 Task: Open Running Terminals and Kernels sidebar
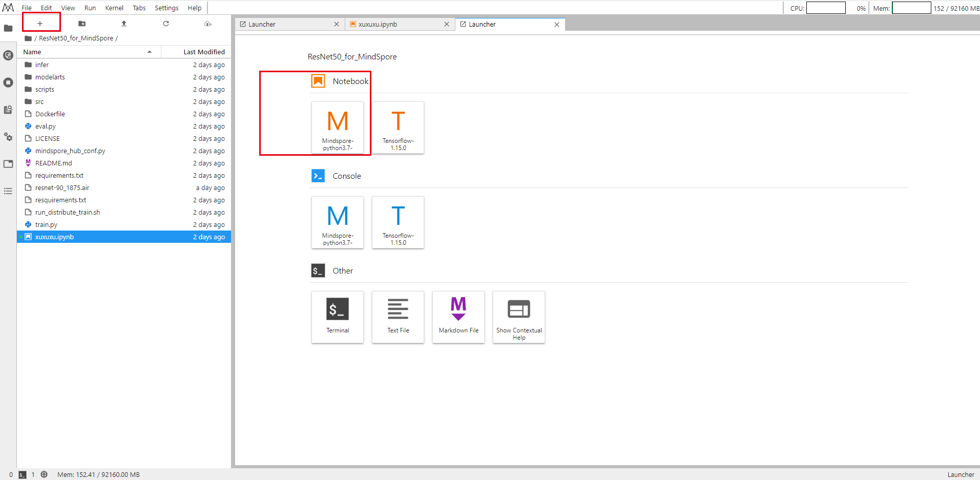(x=8, y=82)
